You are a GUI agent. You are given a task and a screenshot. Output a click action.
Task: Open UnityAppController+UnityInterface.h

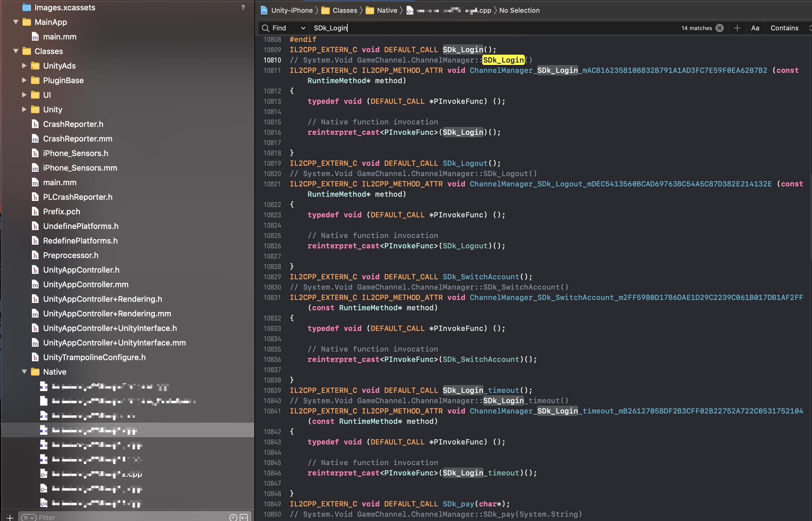[x=110, y=328]
